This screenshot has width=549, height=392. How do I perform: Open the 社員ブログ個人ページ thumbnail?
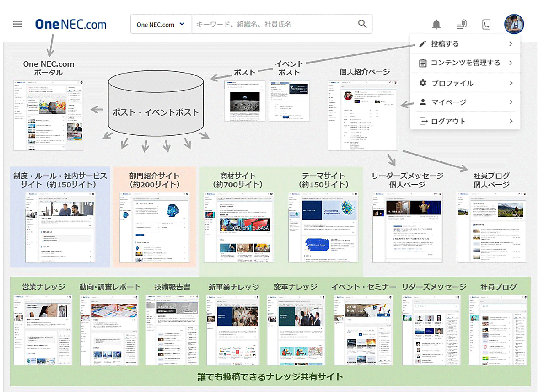[x=492, y=227]
